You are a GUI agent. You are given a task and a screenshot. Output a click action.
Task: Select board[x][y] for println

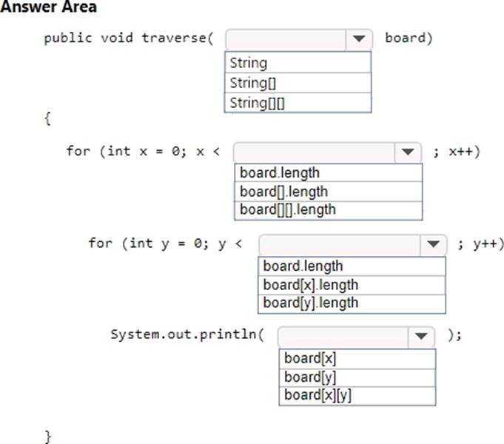coord(359,395)
